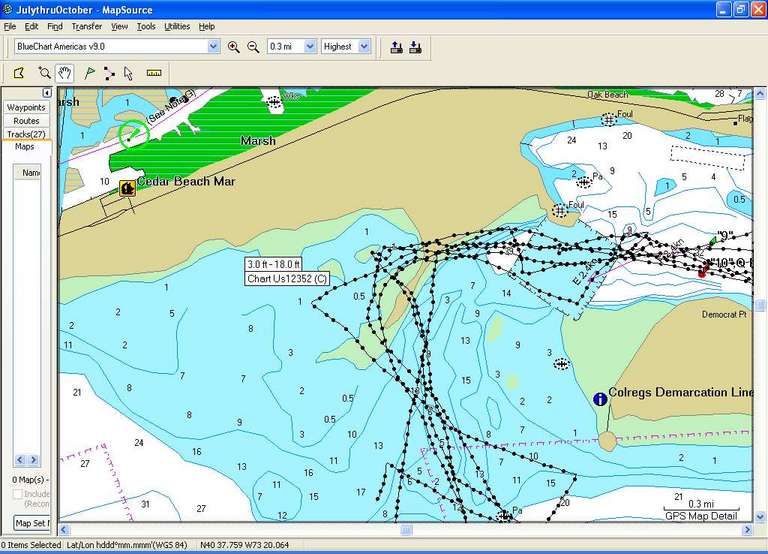Select the Zoom tool with magnifier
This screenshot has height=554, width=768.
(x=44, y=73)
